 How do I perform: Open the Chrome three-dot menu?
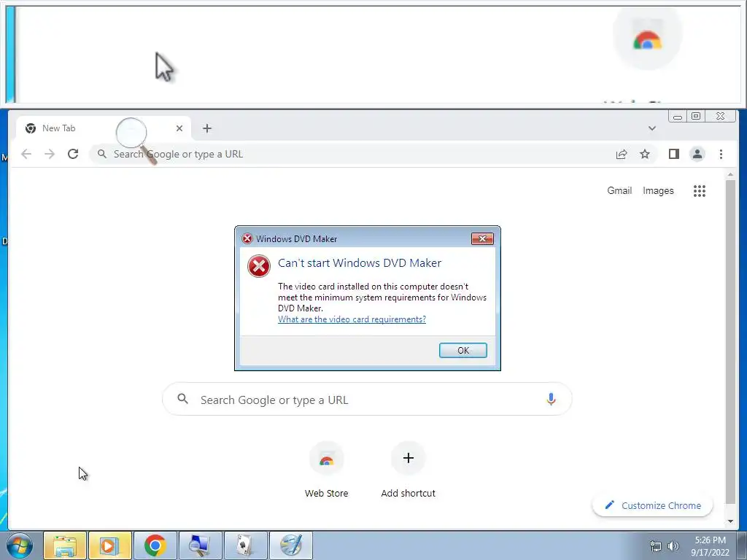(x=721, y=154)
